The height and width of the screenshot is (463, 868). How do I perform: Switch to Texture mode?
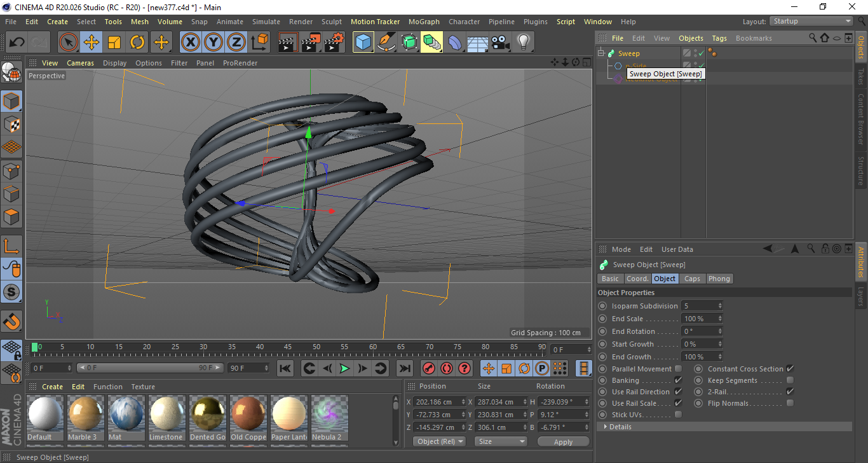click(11, 124)
